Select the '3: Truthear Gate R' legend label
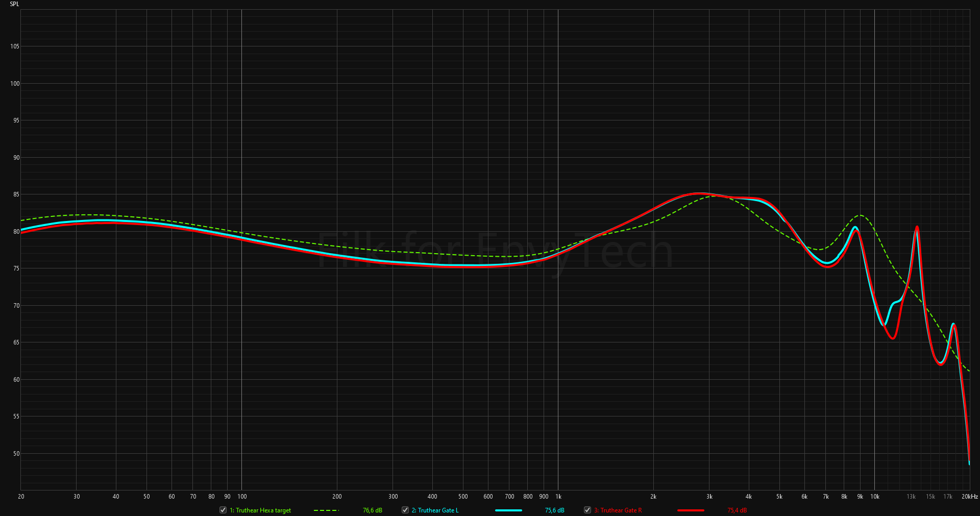The height and width of the screenshot is (516, 980). (618, 510)
